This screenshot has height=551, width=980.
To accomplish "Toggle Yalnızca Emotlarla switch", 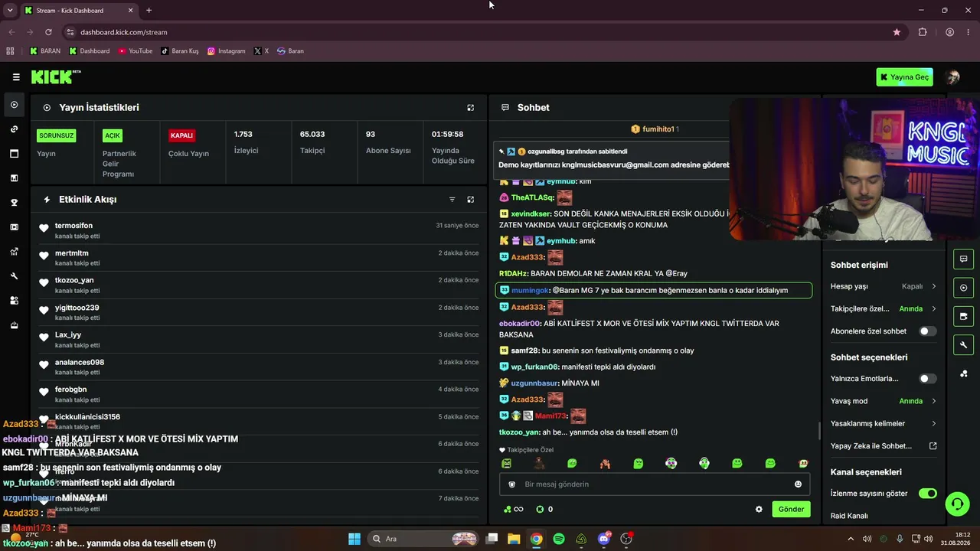I will 927,379.
